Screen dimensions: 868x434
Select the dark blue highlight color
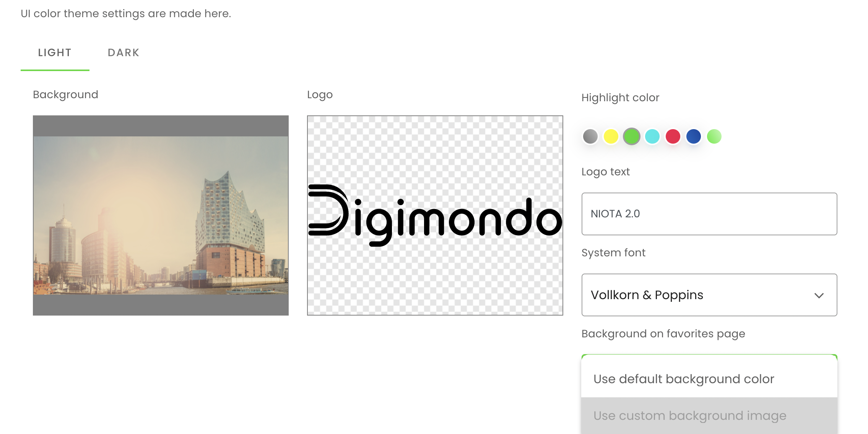pyautogui.click(x=693, y=136)
